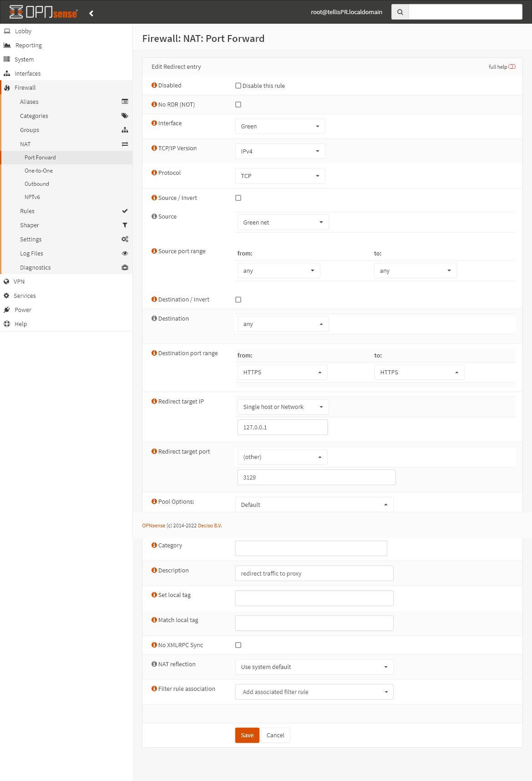Viewport: 532px width, 781px height.
Task: Click the VPN globe icon
Action: tap(6, 281)
